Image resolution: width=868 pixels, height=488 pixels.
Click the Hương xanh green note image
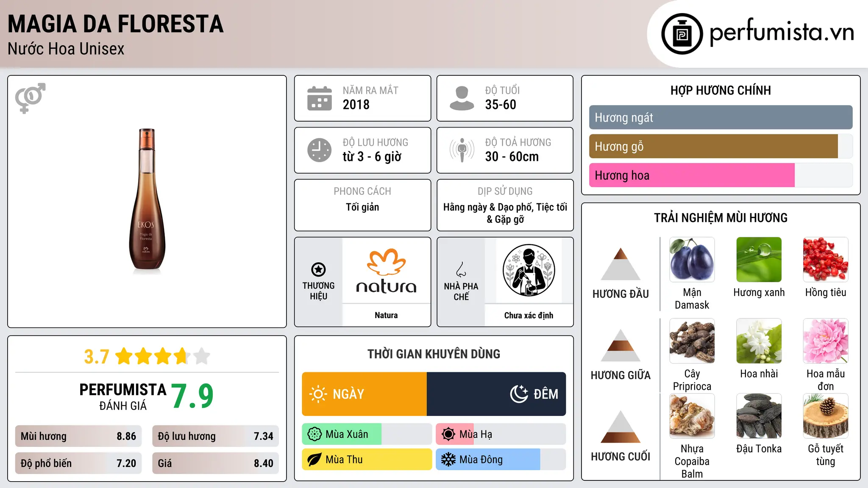point(759,260)
